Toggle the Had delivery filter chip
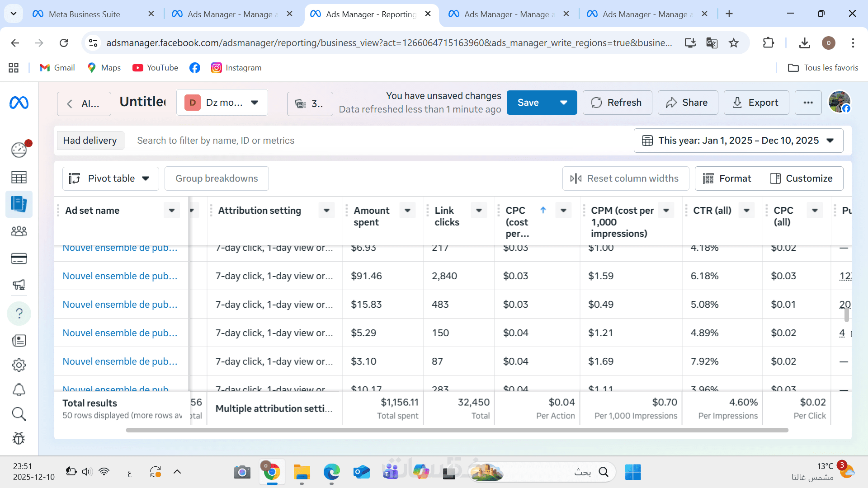This screenshot has width=868, height=488. coord(90,141)
